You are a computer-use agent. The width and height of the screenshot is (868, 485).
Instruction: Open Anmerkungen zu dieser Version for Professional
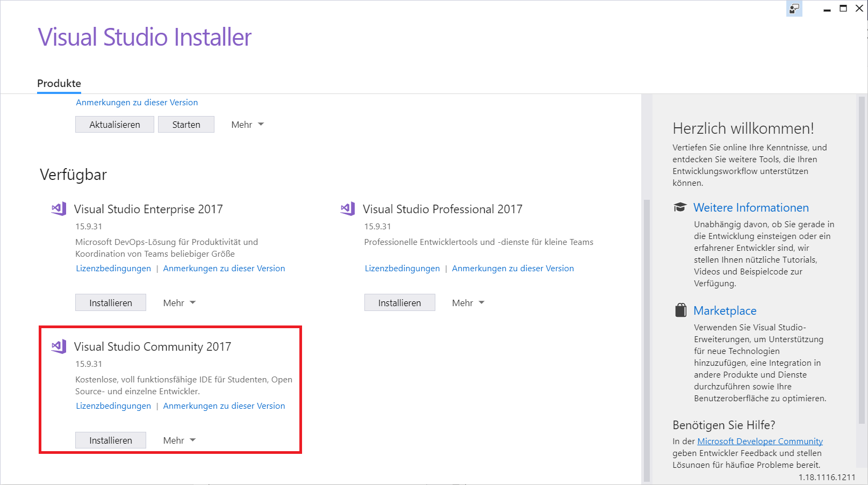(513, 269)
